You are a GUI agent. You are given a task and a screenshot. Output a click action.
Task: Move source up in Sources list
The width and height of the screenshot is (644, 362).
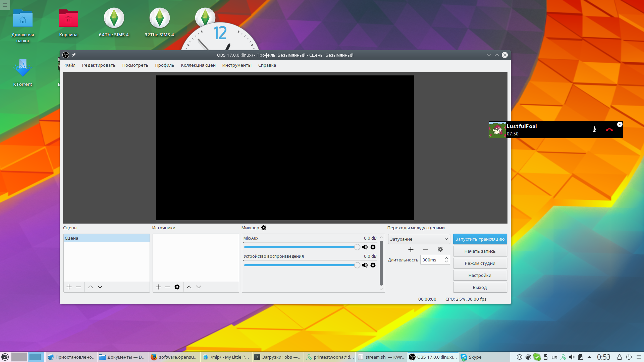point(189,287)
